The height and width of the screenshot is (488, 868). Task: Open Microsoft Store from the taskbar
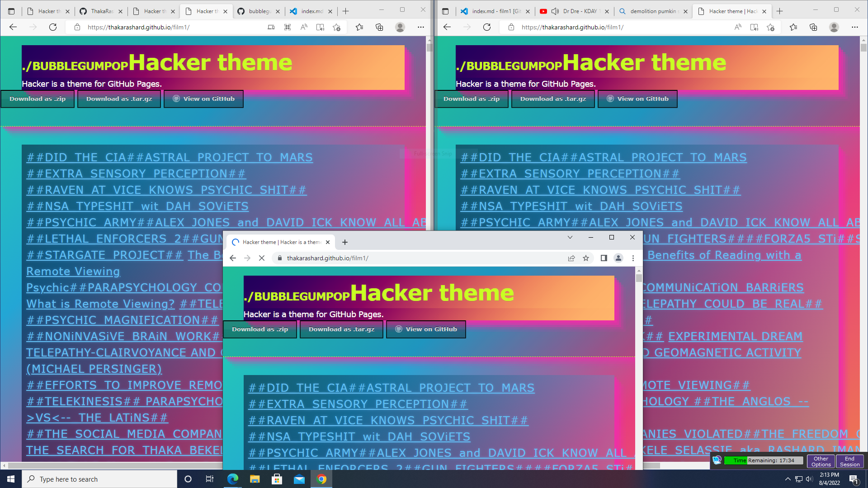[277, 479]
